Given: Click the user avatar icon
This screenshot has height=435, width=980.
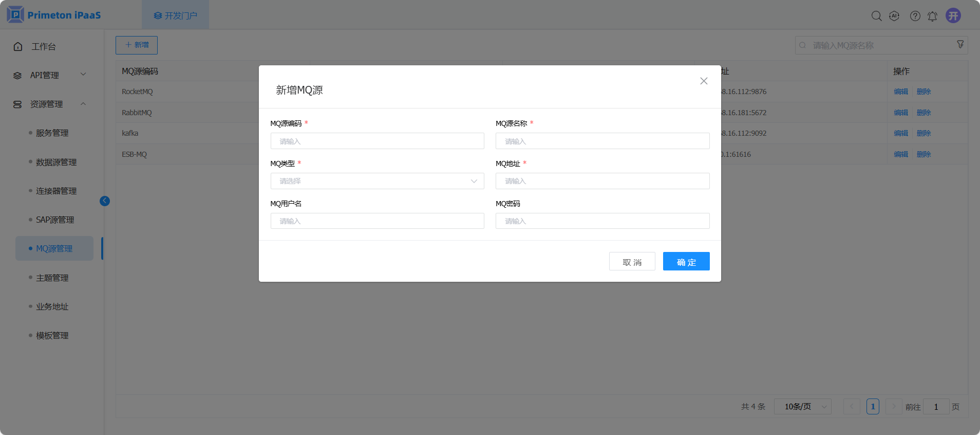Looking at the screenshot, I should pos(953,15).
